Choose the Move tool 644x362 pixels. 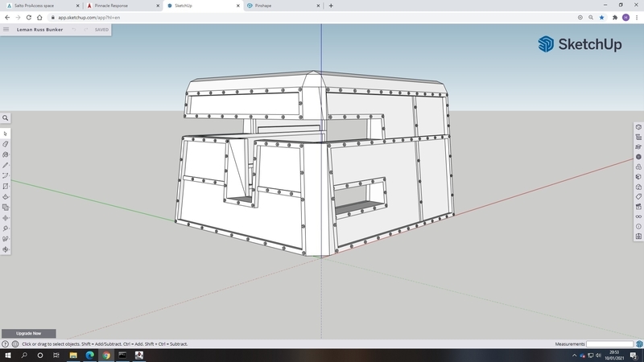point(6,218)
